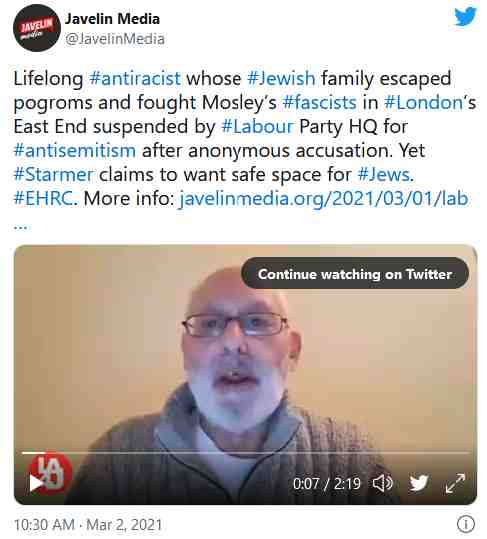Open the Javelin Media profile avatar
This screenshot has width=487, height=539.
click(37, 28)
